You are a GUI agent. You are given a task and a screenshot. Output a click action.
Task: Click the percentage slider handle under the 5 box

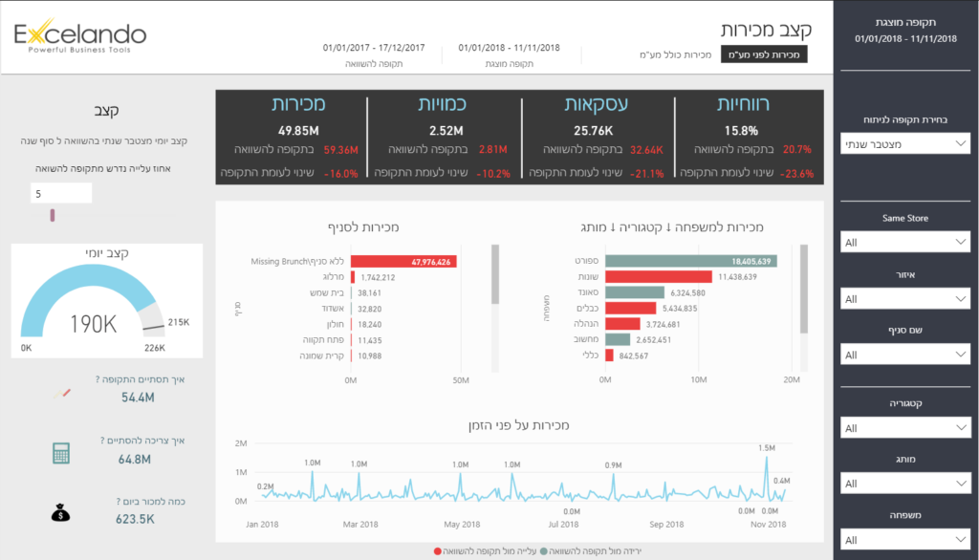(53, 215)
